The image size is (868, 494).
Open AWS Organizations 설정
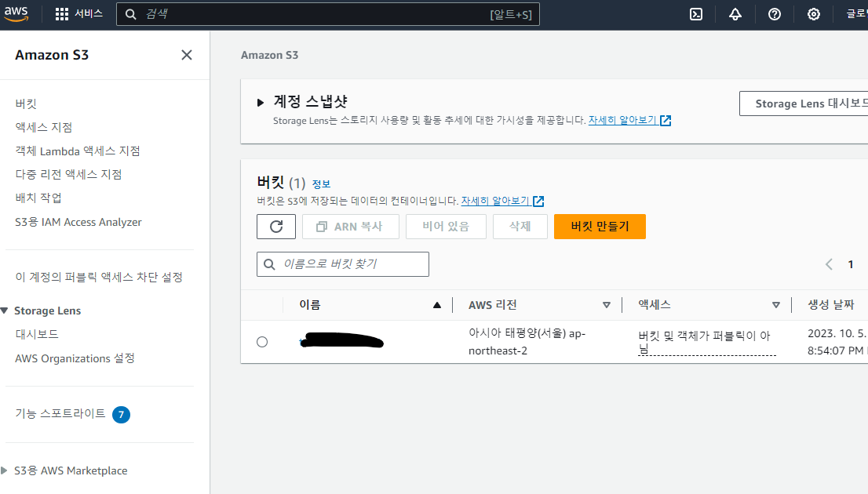coord(75,358)
